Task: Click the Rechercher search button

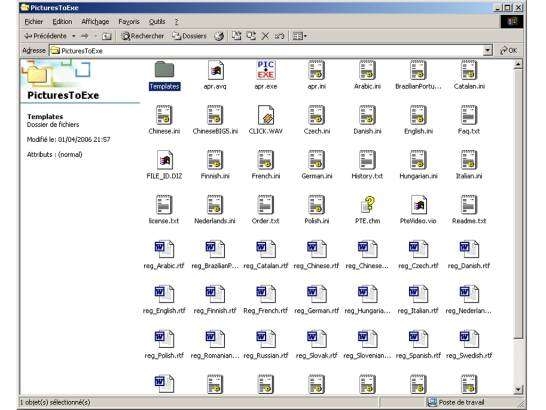Action: pos(142,36)
